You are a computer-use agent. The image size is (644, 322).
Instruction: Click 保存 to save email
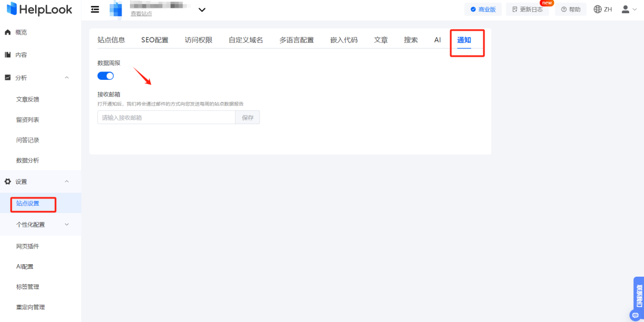[x=247, y=117]
